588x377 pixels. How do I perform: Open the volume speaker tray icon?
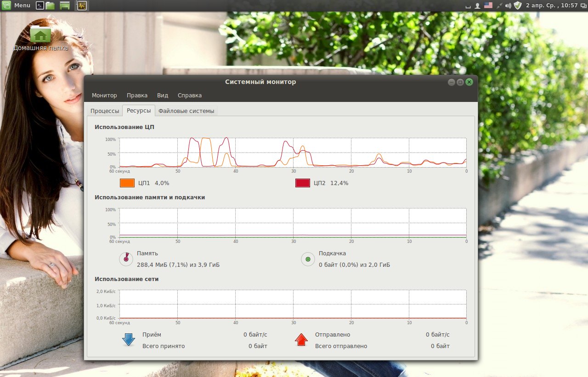508,6
